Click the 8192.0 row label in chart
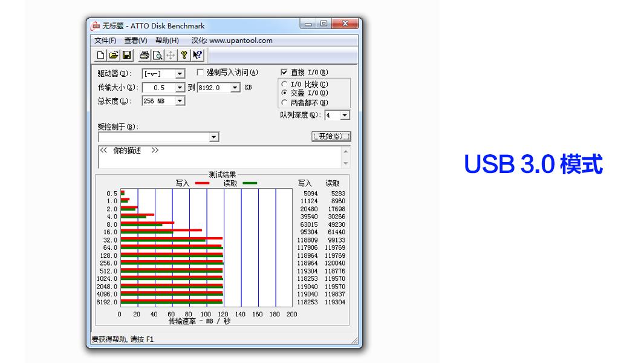The image size is (644, 363). coord(107,302)
